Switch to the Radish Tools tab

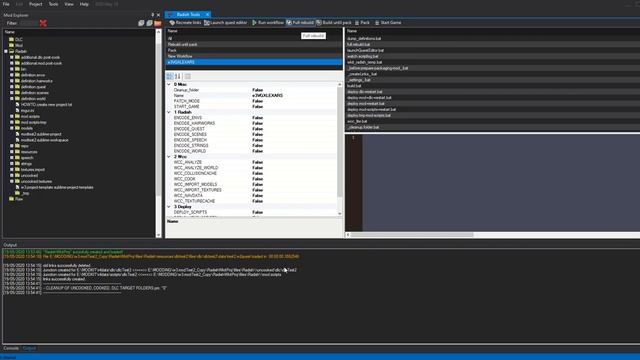pyautogui.click(x=188, y=15)
